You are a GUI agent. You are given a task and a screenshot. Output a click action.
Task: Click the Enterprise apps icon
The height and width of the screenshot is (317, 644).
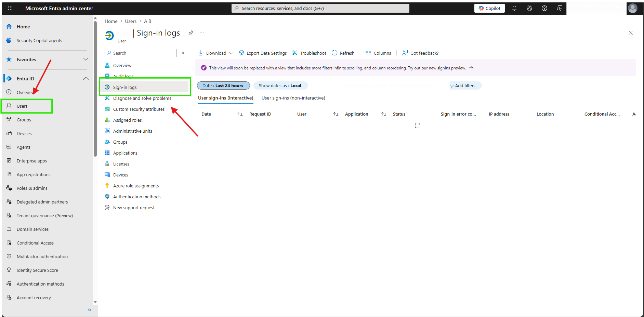pyautogui.click(x=9, y=161)
